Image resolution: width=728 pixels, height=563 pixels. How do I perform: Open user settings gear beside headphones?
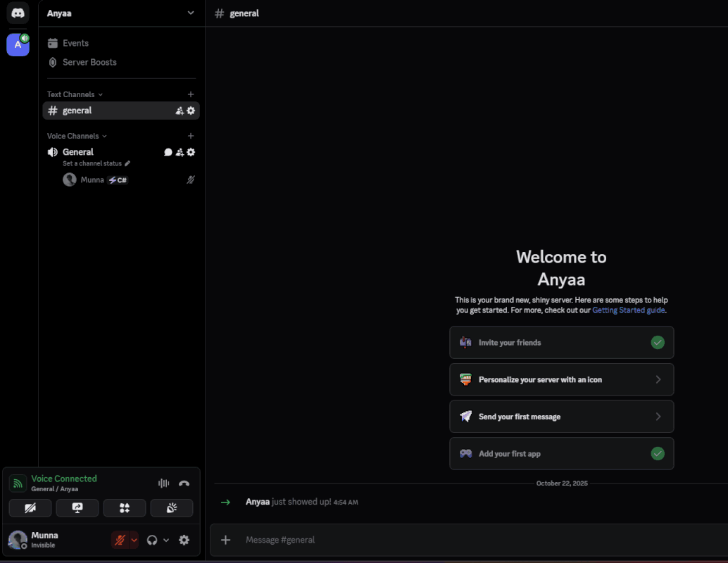pos(184,540)
